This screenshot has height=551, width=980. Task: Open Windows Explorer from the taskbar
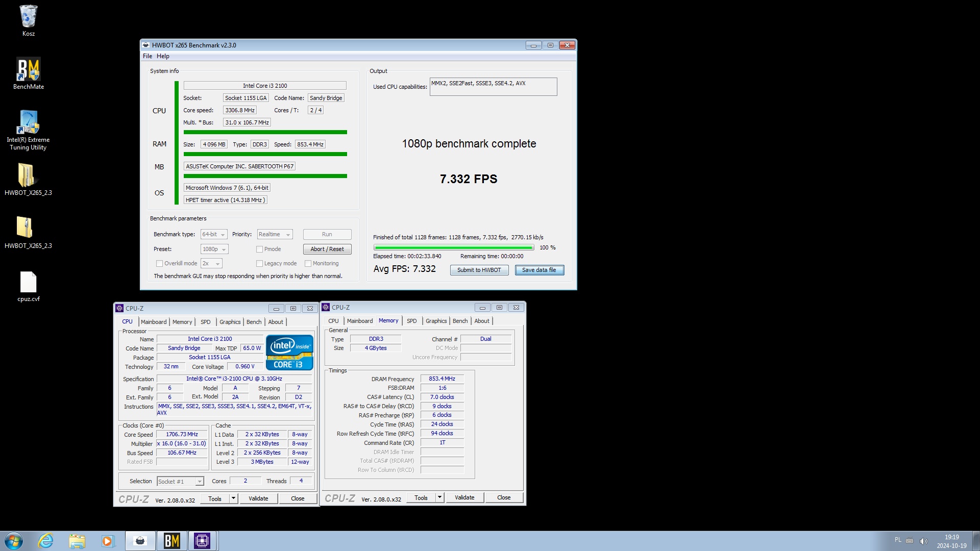[77, 541]
